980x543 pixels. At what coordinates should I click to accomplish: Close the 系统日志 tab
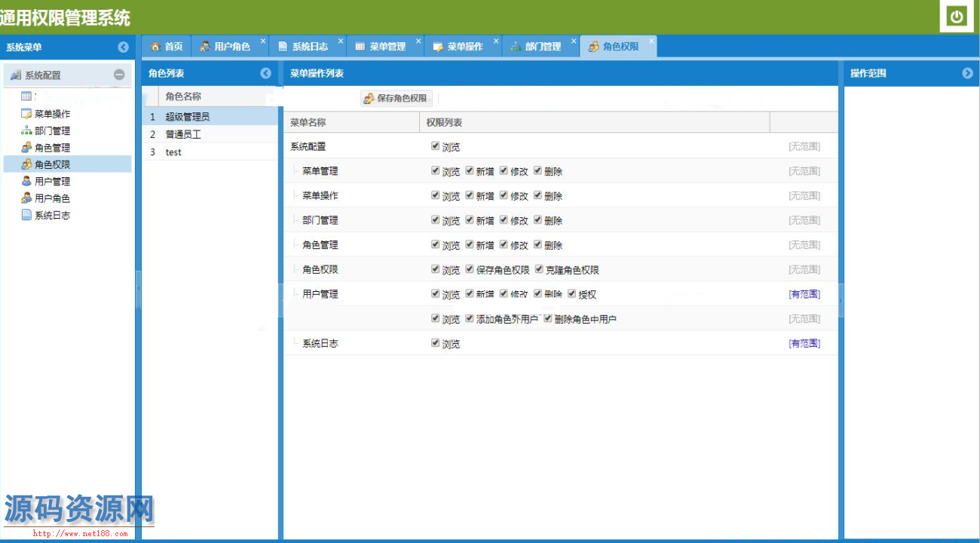341,41
